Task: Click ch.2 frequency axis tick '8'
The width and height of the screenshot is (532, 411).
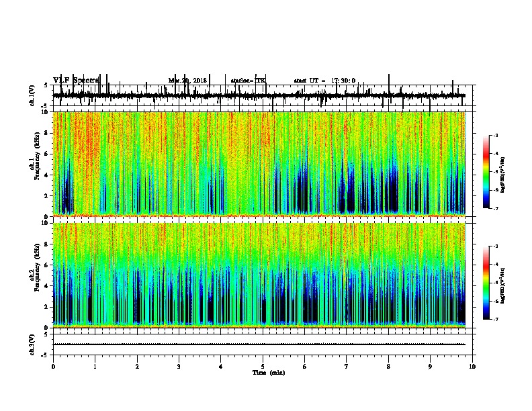Action: [x=48, y=244]
